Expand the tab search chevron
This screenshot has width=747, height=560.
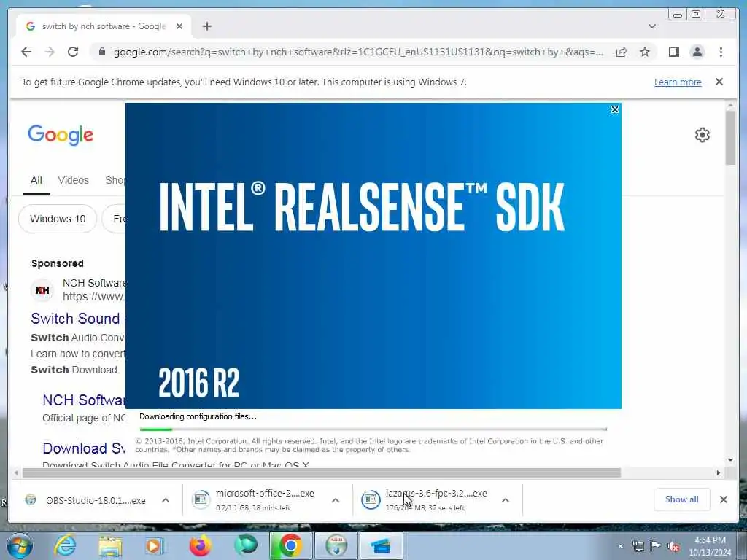pos(652,26)
